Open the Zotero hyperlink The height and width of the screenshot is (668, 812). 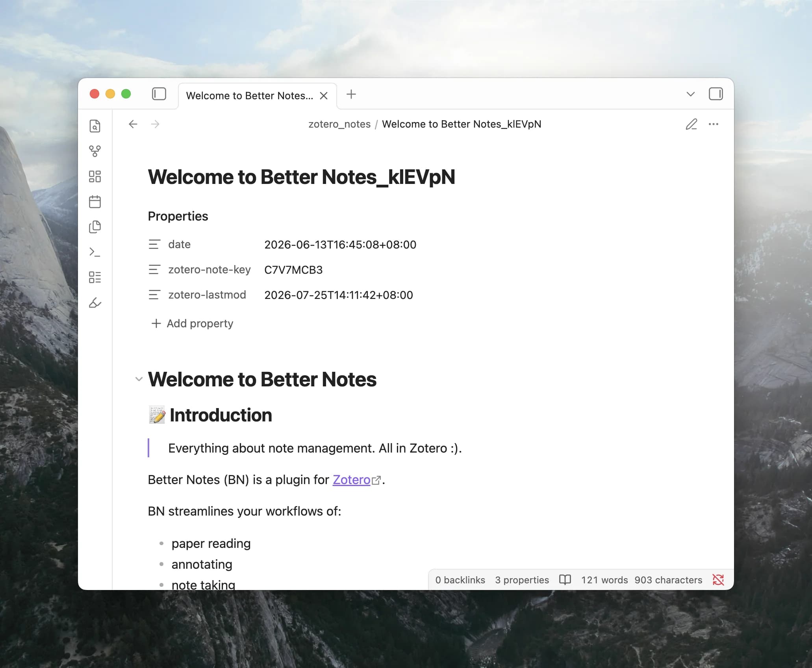[352, 480]
